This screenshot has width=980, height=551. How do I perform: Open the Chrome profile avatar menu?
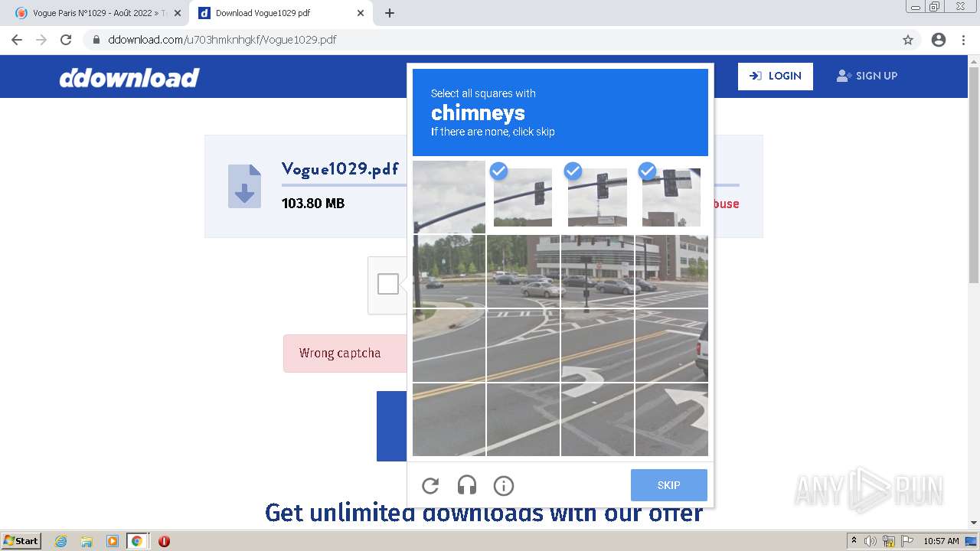(x=939, y=40)
